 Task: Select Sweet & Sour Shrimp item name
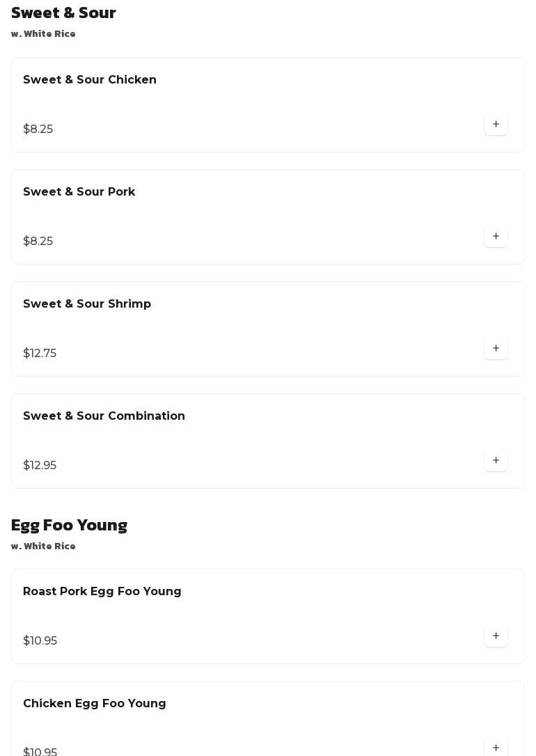pyautogui.click(x=87, y=304)
